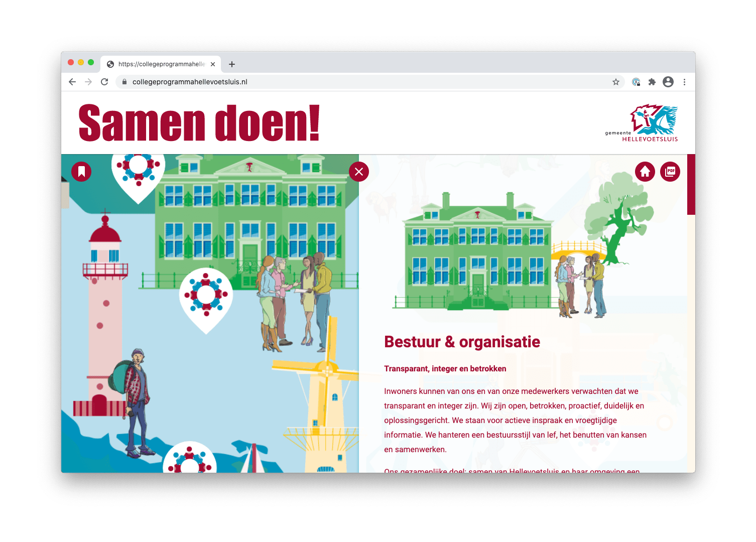756x542 pixels.
Task: Close the collegeprogrammahelle tab
Action: [x=213, y=64]
